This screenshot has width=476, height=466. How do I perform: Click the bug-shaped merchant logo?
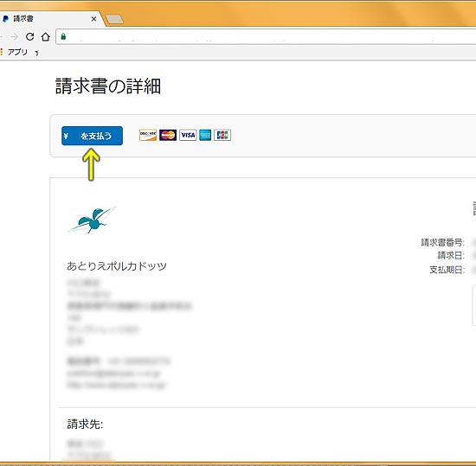click(x=92, y=220)
